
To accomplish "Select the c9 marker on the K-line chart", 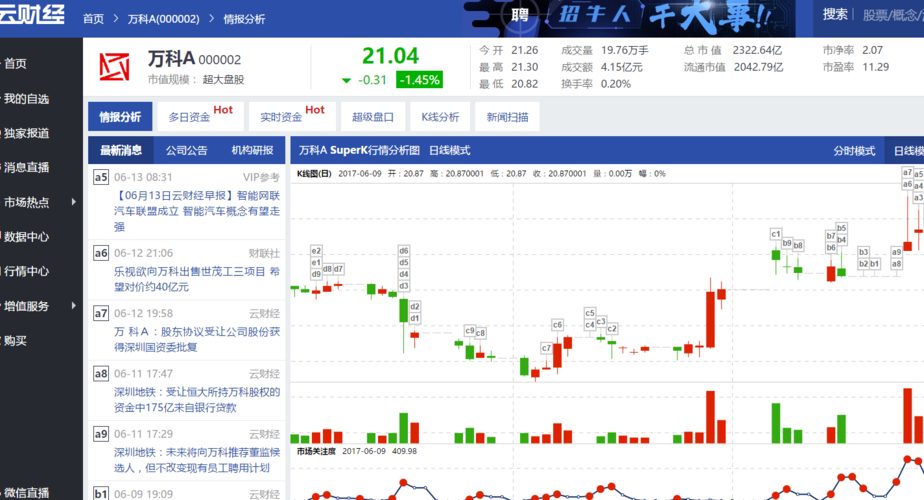I will 470,330.
